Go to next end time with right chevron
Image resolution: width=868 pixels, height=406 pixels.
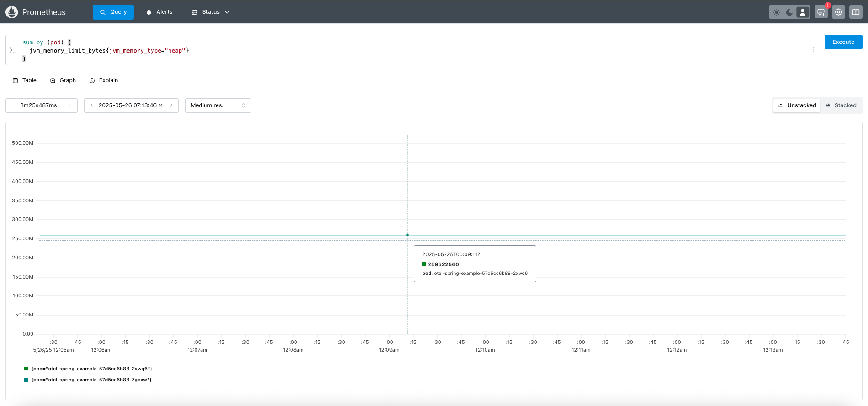(x=171, y=105)
